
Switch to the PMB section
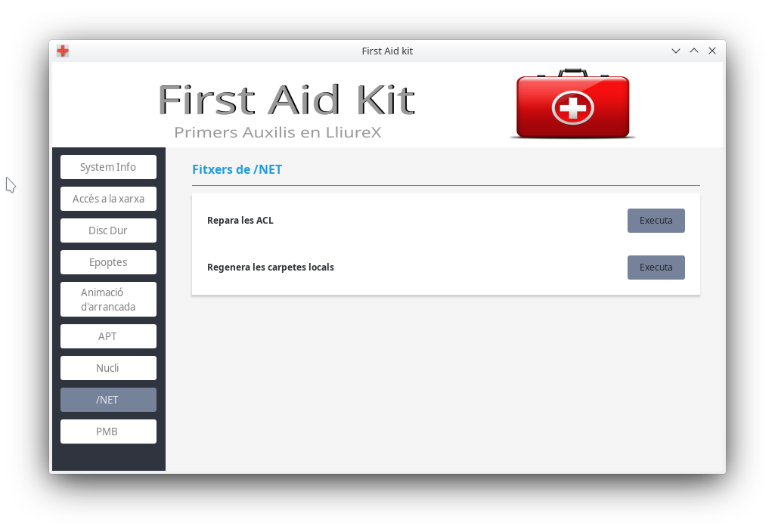pos(108,431)
